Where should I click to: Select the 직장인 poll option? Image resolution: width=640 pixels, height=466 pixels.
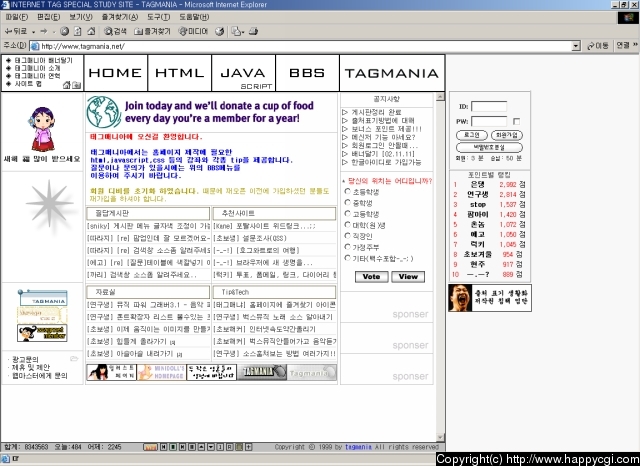point(348,235)
